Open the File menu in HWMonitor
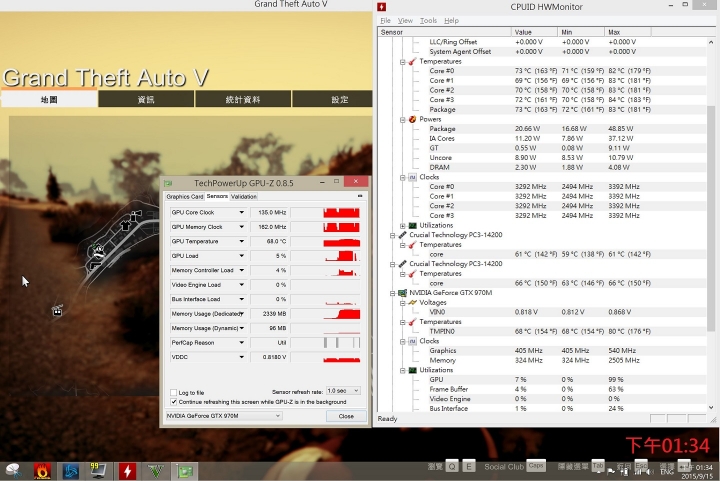 pos(385,21)
